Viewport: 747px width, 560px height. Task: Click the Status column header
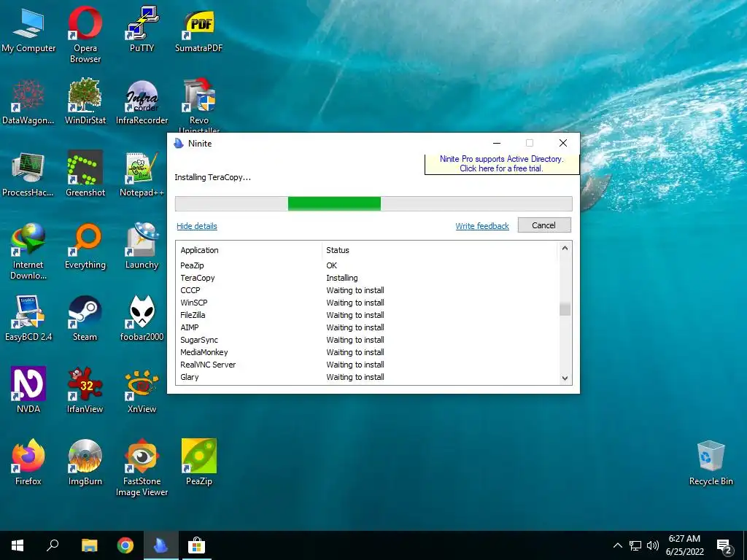coord(439,250)
